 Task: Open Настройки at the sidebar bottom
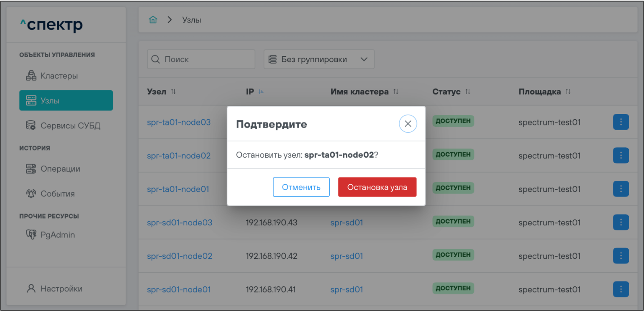pos(61,289)
